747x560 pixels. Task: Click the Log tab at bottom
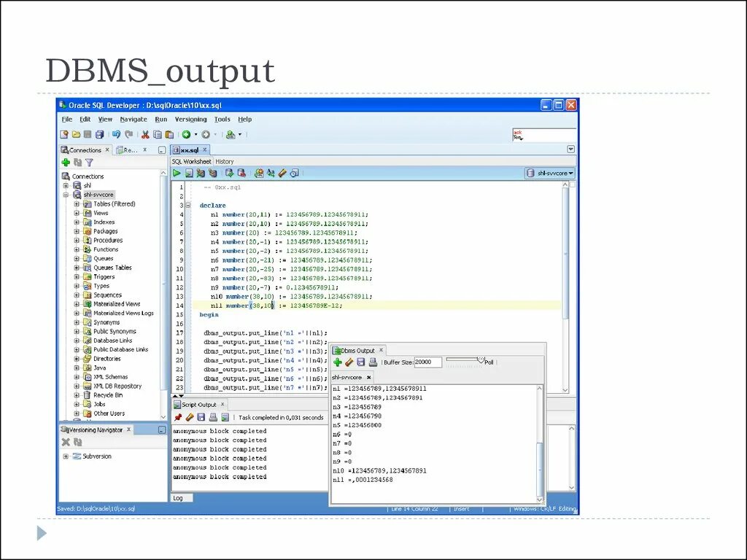point(182,498)
